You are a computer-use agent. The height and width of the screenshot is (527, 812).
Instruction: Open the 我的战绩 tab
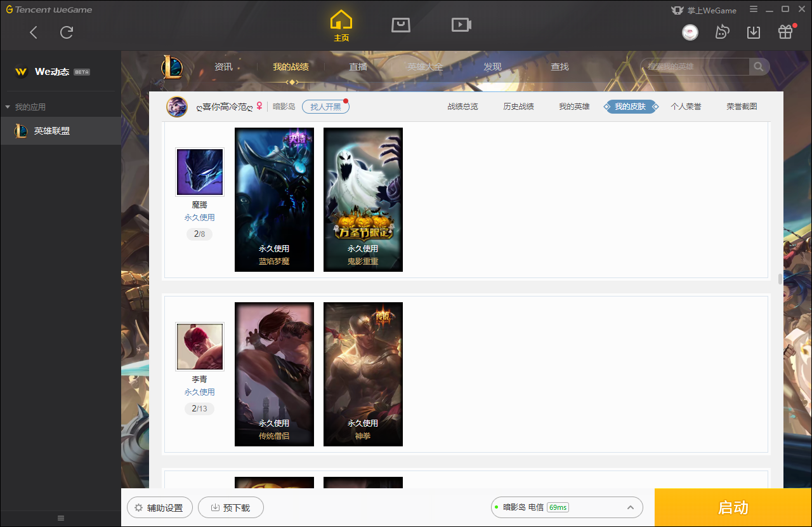point(291,67)
